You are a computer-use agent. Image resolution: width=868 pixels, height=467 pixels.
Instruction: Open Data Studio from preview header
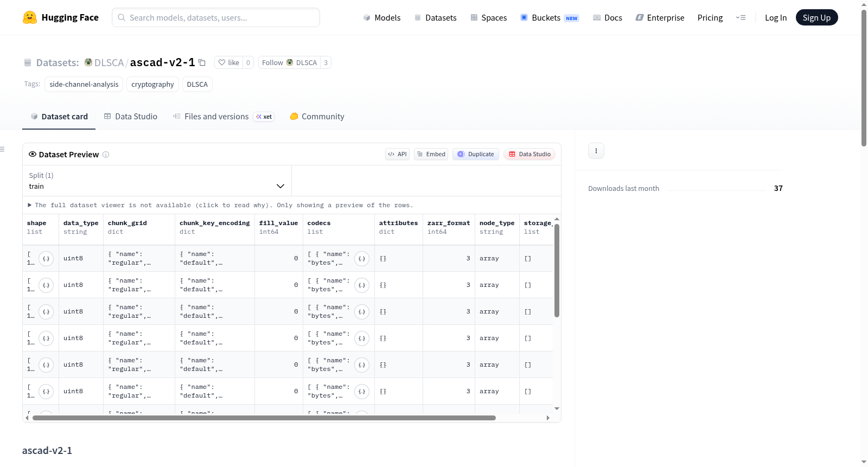[529, 154]
